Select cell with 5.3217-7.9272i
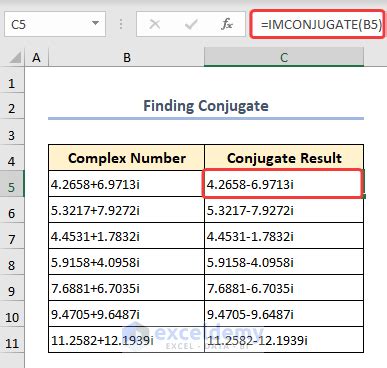This screenshot has height=368, width=387. (284, 210)
